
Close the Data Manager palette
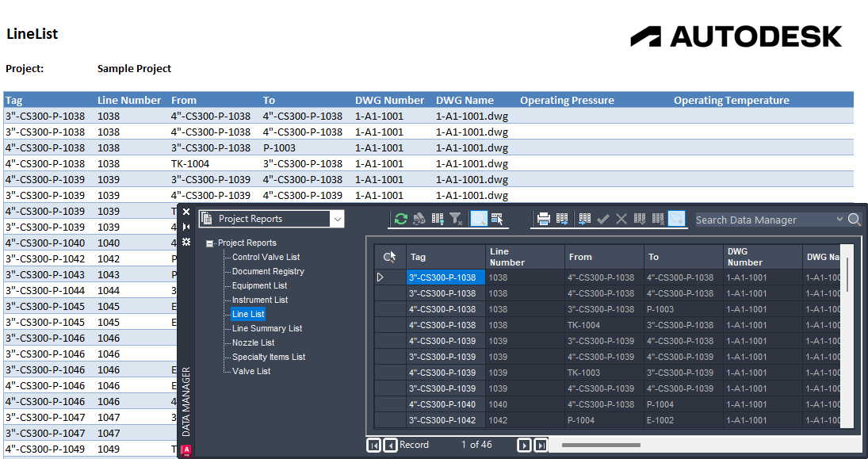[x=186, y=212]
